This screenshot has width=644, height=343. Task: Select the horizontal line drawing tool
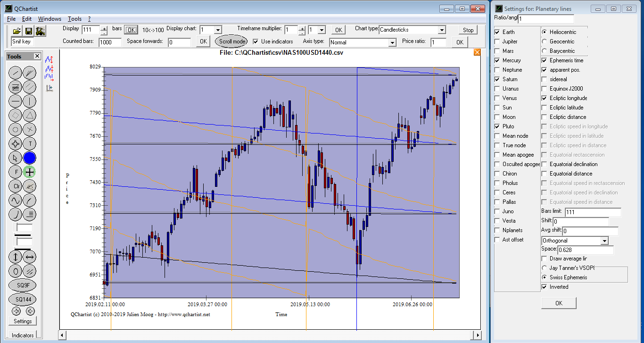click(16, 101)
